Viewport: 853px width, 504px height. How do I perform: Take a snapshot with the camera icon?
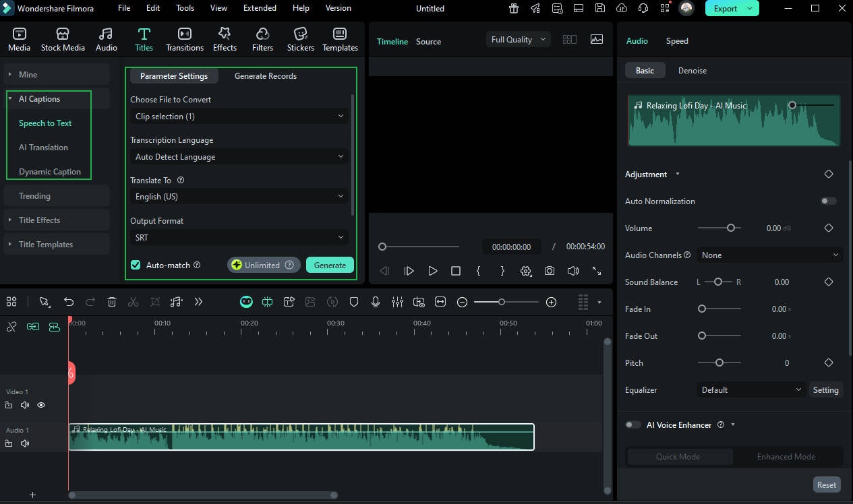point(549,270)
